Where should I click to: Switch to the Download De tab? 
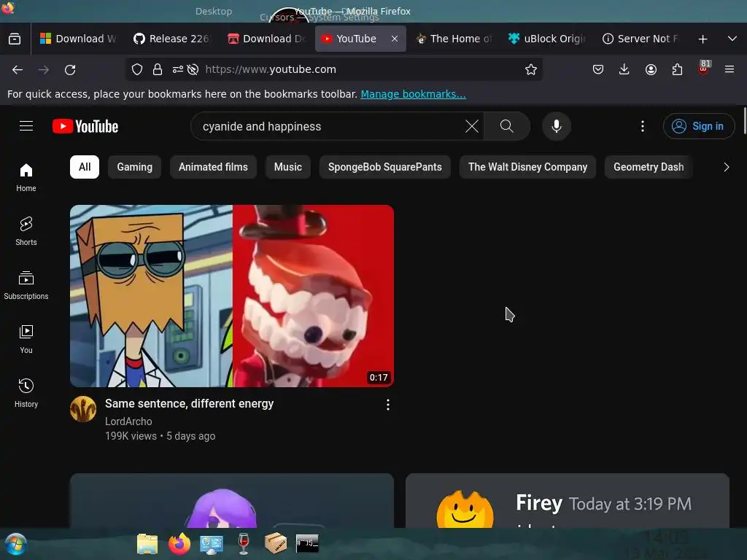(267, 39)
